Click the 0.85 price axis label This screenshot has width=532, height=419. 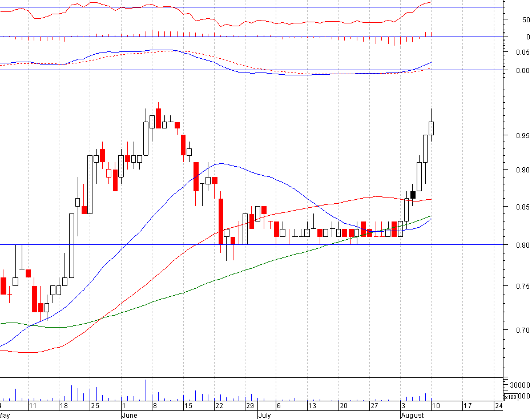(x=522, y=207)
